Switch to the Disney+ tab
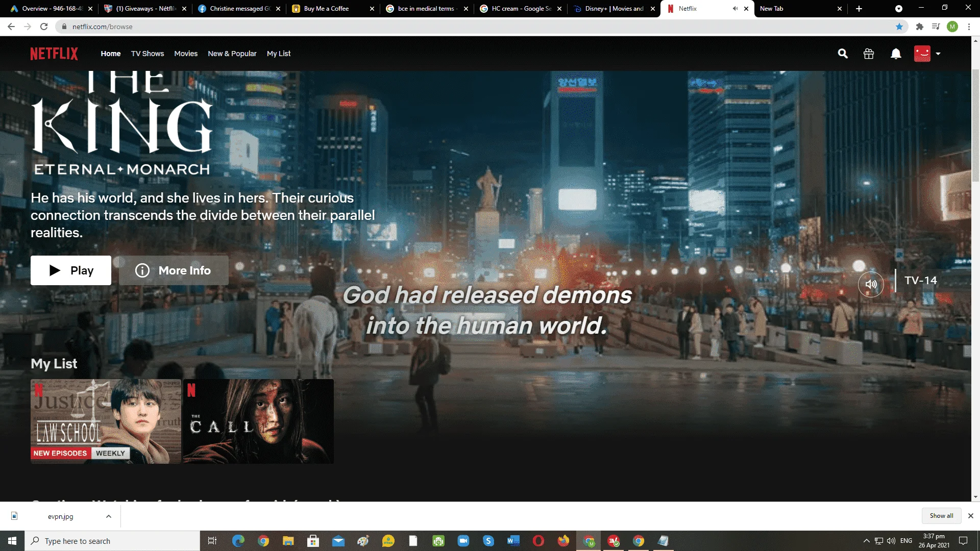 tap(613, 9)
